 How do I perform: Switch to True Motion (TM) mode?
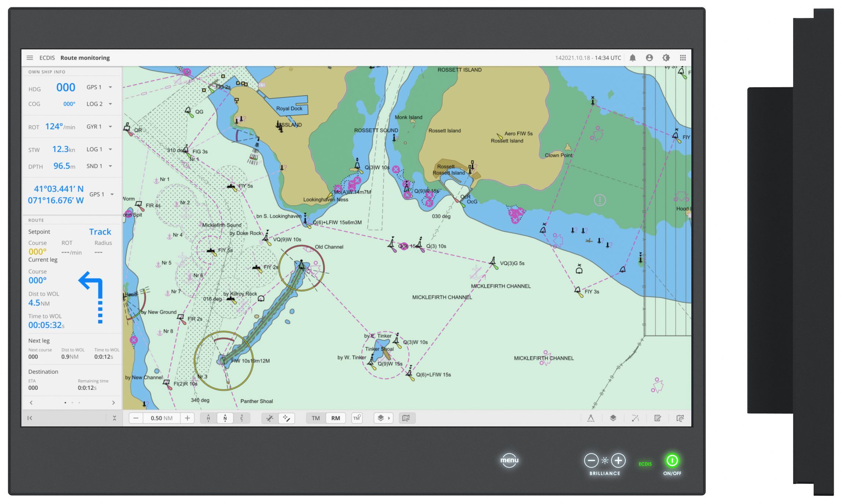[x=315, y=418]
